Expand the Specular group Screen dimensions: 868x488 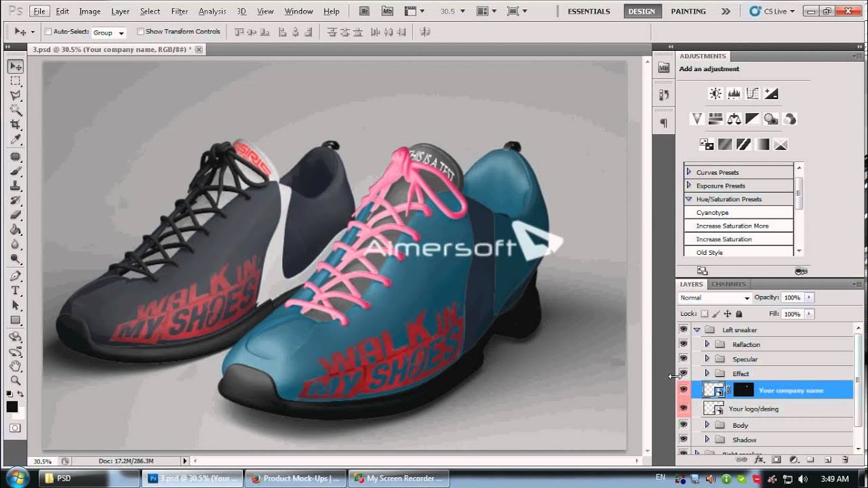[x=707, y=359]
